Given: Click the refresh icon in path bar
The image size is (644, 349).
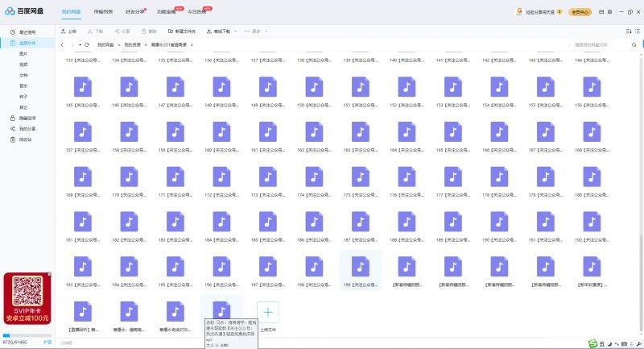Looking at the screenshot, I should [x=87, y=45].
